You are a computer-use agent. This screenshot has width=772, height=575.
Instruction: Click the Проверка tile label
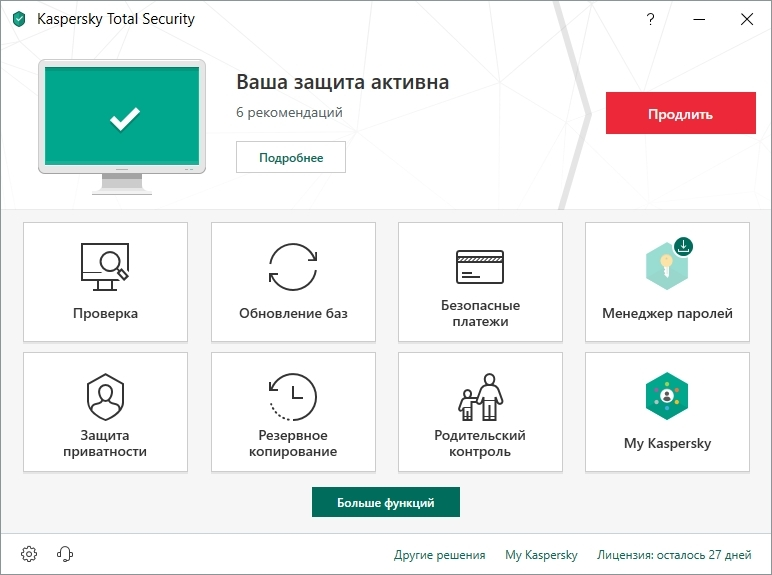(x=105, y=314)
